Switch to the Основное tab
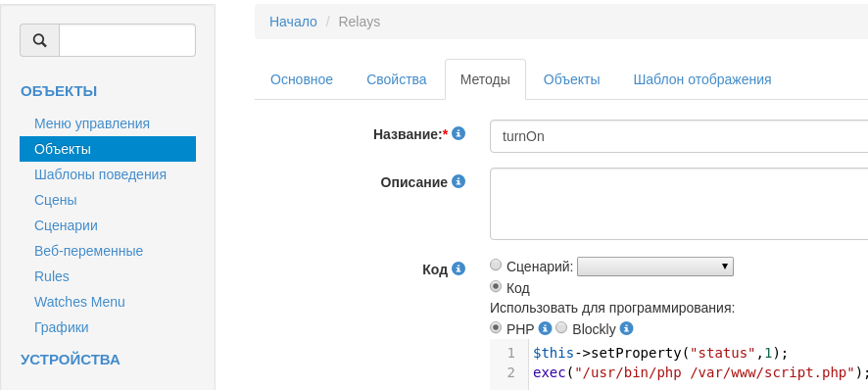868x390 pixels. (x=302, y=79)
